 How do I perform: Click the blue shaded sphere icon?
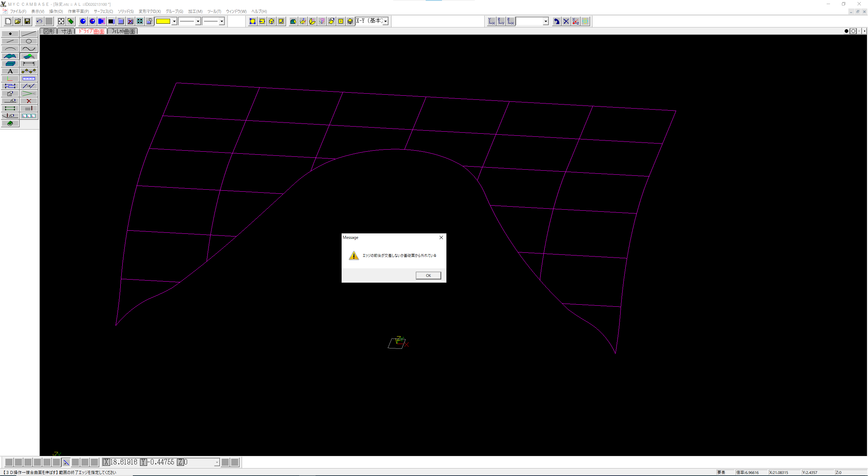pyautogui.click(x=83, y=21)
